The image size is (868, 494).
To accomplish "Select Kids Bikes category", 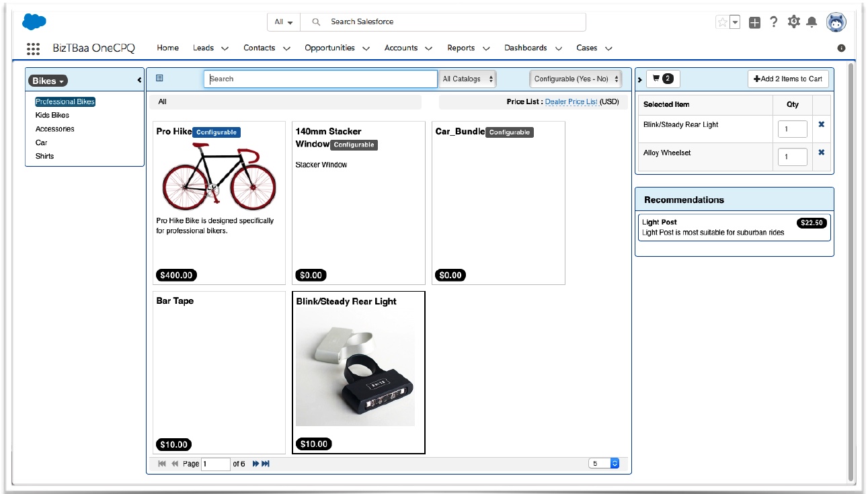I will click(52, 115).
